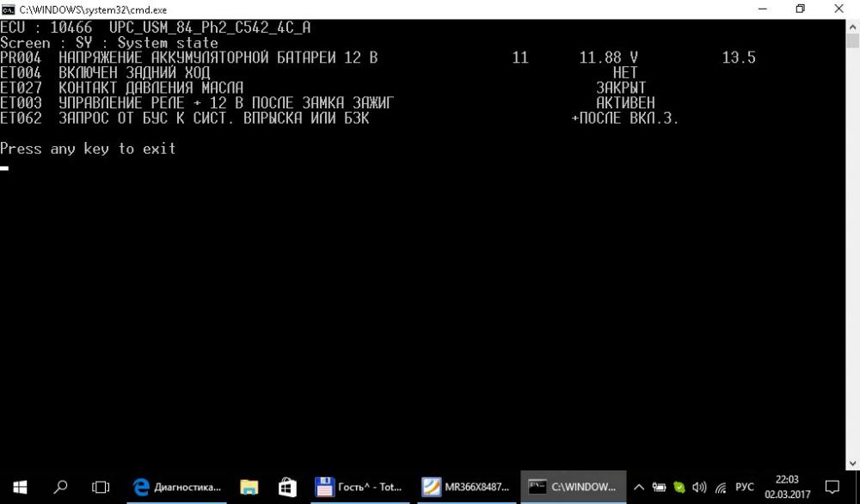Minimize the cmd.exe window
The width and height of the screenshot is (860, 504).
click(762, 9)
